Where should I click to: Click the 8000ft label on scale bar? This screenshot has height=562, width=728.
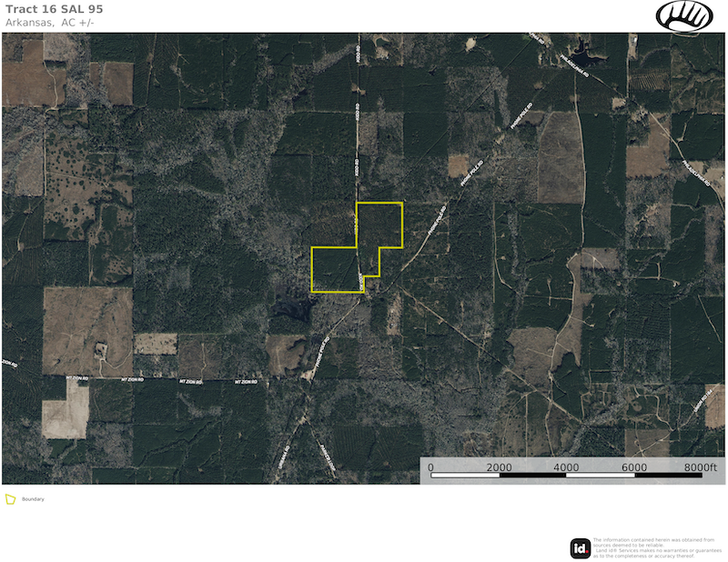(701, 467)
